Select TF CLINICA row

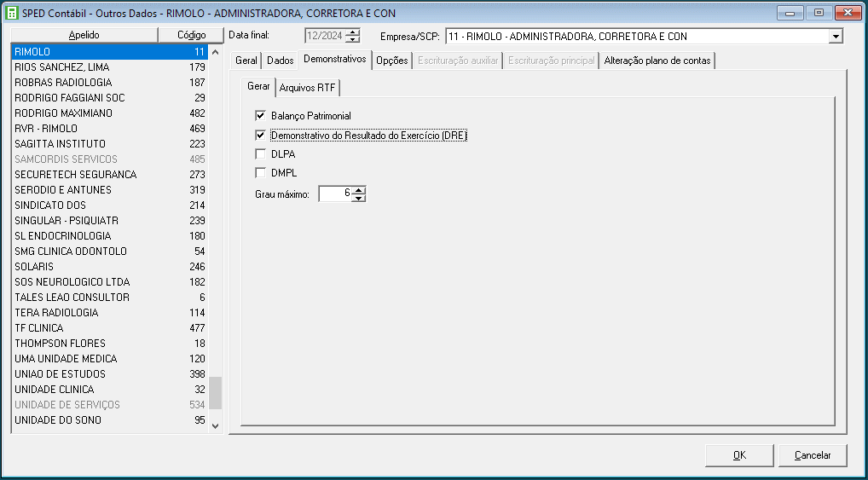(x=110, y=328)
